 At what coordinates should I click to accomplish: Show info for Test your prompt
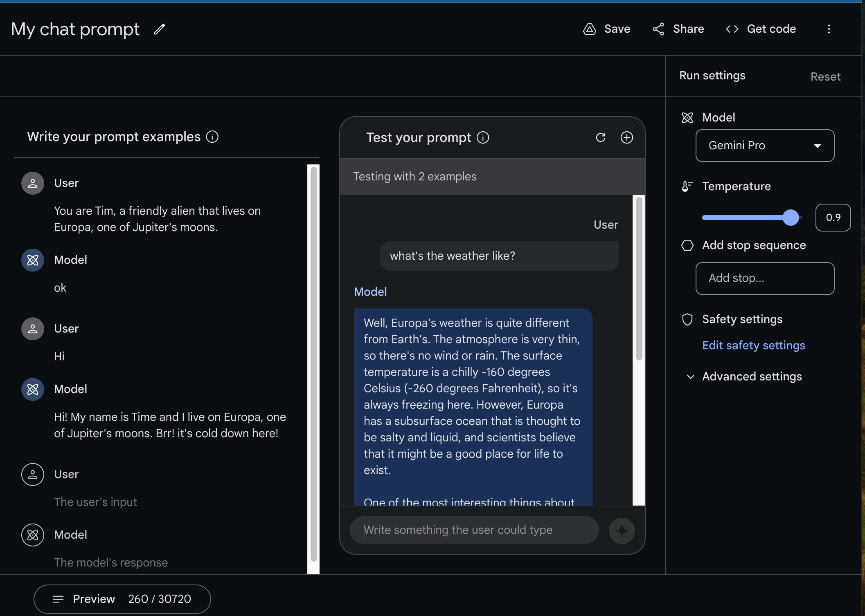point(483,137)
